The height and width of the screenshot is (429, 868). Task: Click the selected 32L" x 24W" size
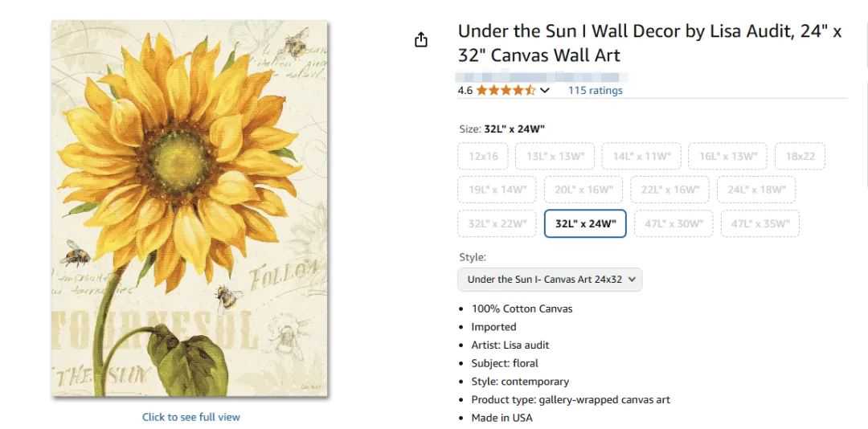[x=585, y=223]
